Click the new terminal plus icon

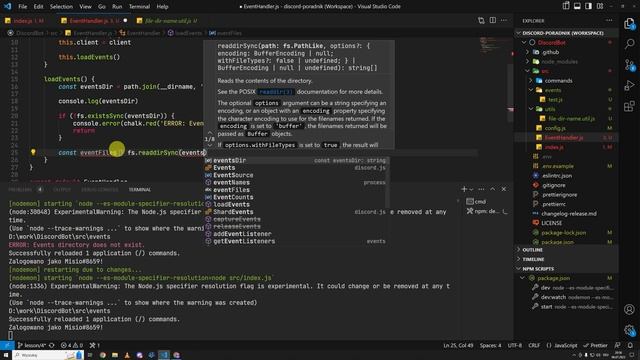464,189
